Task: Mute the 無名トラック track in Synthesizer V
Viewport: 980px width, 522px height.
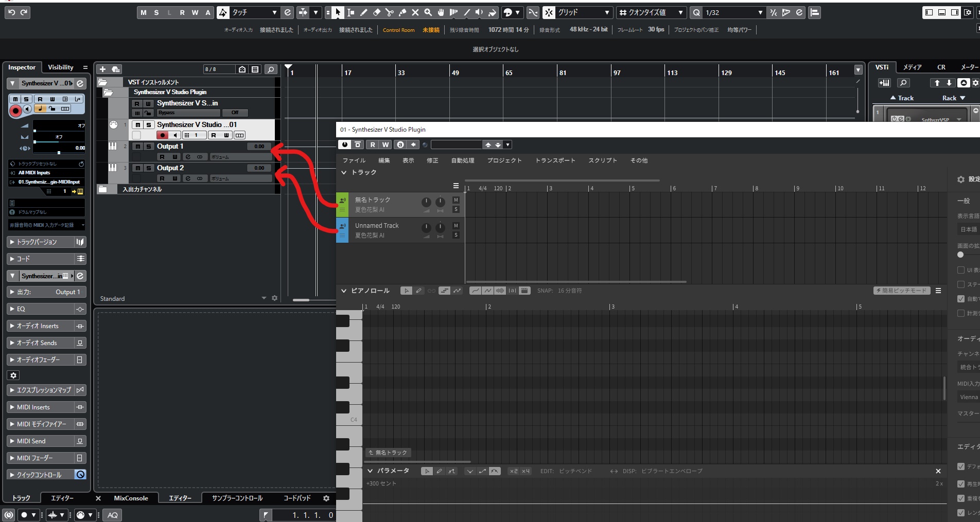Action: pyautogui.click(x=455, y=201)
